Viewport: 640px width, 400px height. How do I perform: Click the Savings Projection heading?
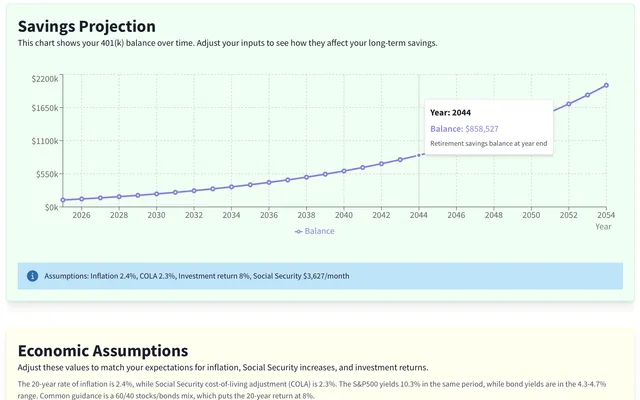87,26
